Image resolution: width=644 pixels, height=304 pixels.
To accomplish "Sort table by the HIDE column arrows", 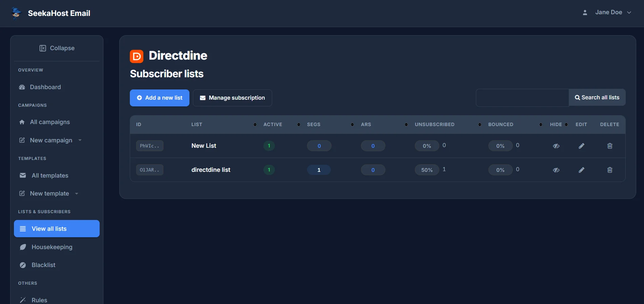I will click(x=566, y=125).
